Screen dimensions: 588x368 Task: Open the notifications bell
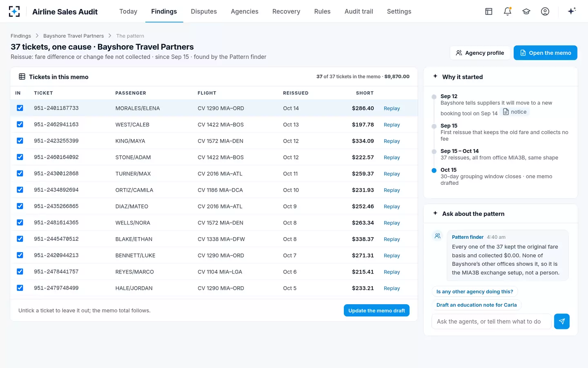pos(508,11)
